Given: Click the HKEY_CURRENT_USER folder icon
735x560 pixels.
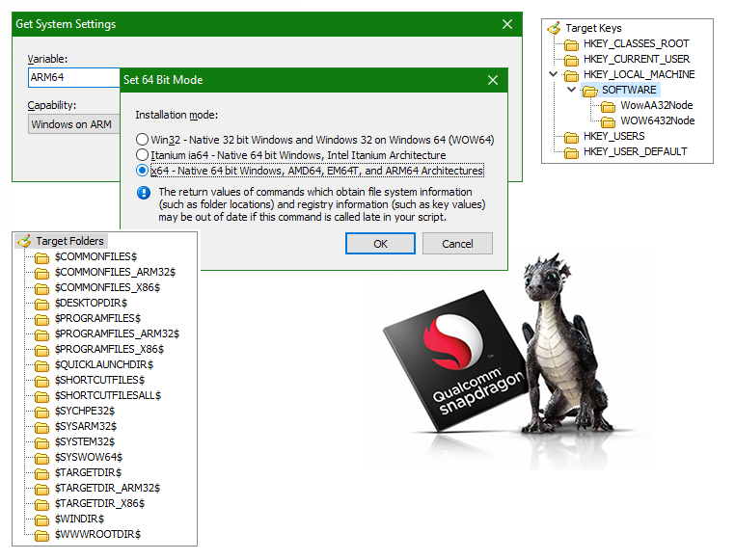Looking at the screenshot, I should click(571, 60).
